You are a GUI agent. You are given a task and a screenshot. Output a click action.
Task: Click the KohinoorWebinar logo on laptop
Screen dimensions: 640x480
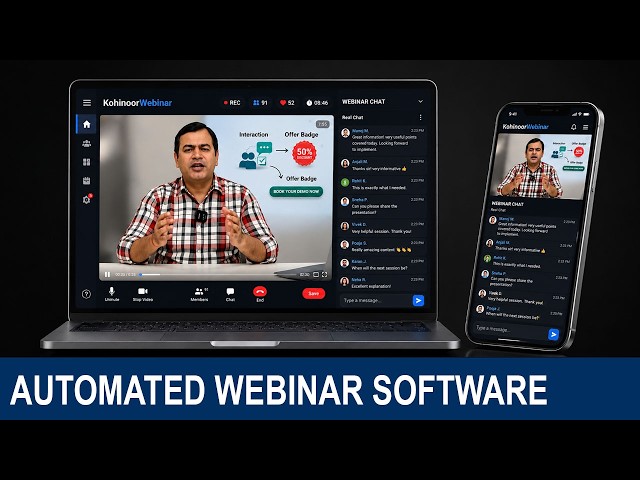tap(137, 103)
